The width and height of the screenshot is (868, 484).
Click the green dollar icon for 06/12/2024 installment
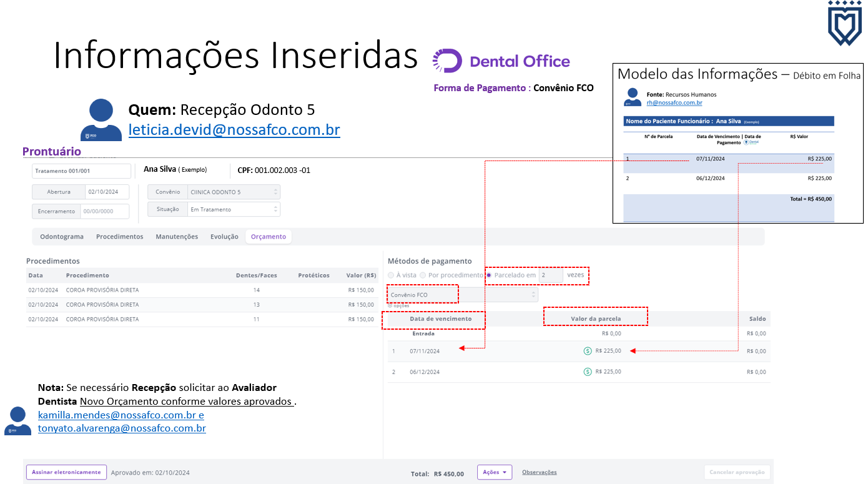pos(587,372)
